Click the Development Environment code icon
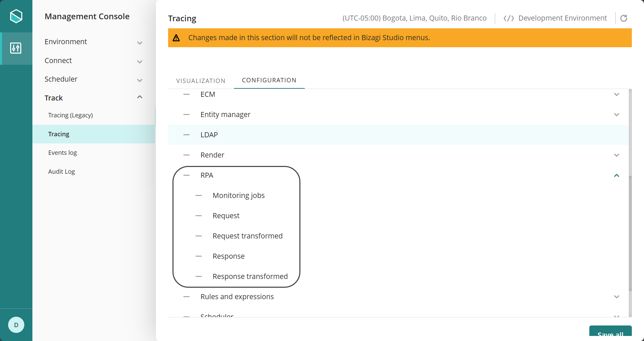This screenshot has height=341, width=644. pyautogui.click(x=509, y=18)
